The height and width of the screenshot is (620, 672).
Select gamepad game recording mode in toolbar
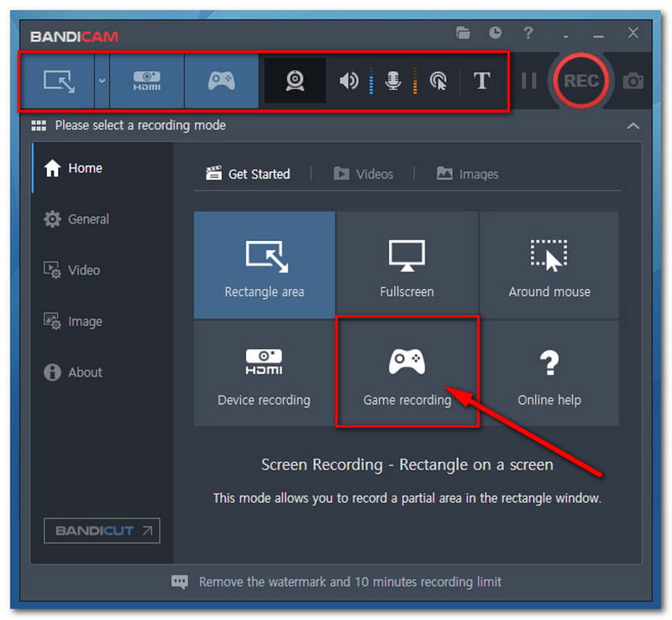[221, 81]
